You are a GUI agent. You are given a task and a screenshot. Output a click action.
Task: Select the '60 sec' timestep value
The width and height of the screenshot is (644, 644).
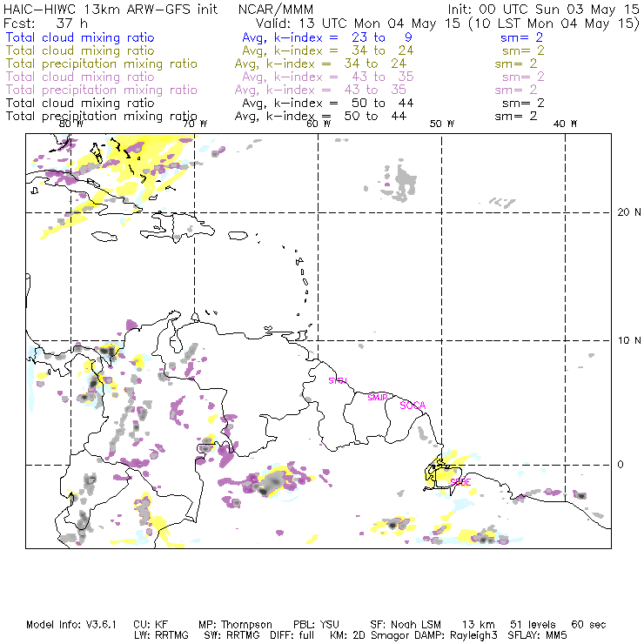(588, 625)
